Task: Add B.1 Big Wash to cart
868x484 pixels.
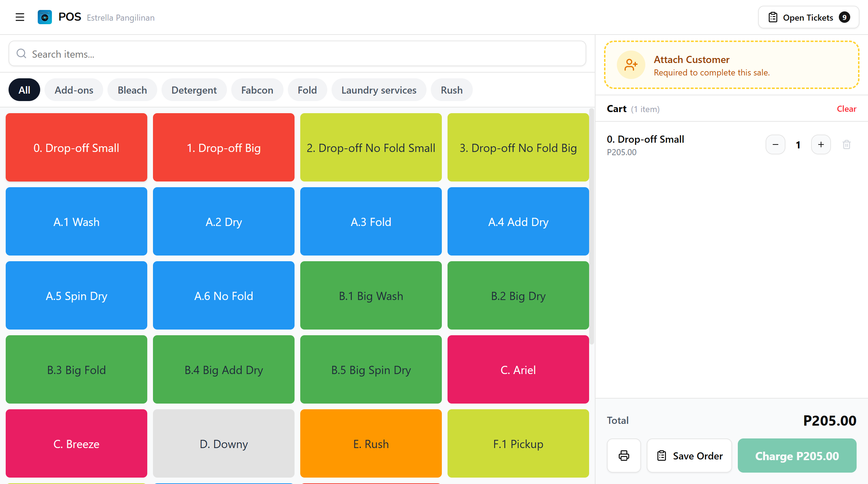Action: (371, 295)
